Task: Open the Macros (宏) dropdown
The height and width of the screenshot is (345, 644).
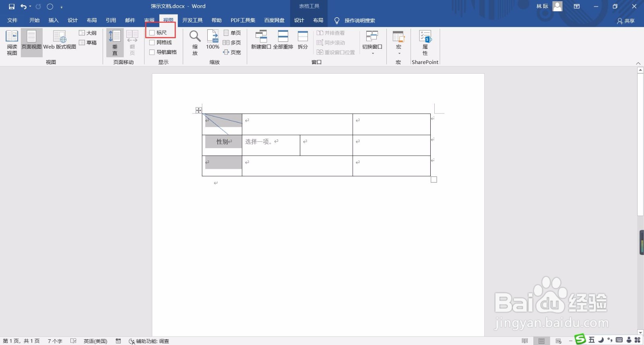Action: (398, 42)
